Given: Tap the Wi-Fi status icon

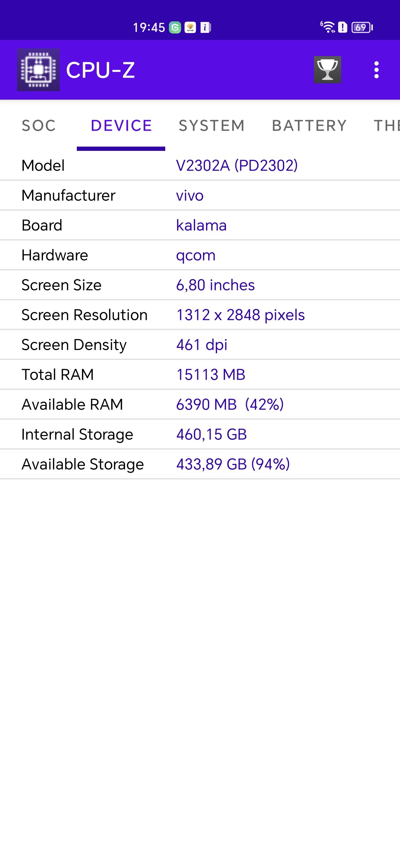Looking at the screenshot, I should tap(327, 27).
